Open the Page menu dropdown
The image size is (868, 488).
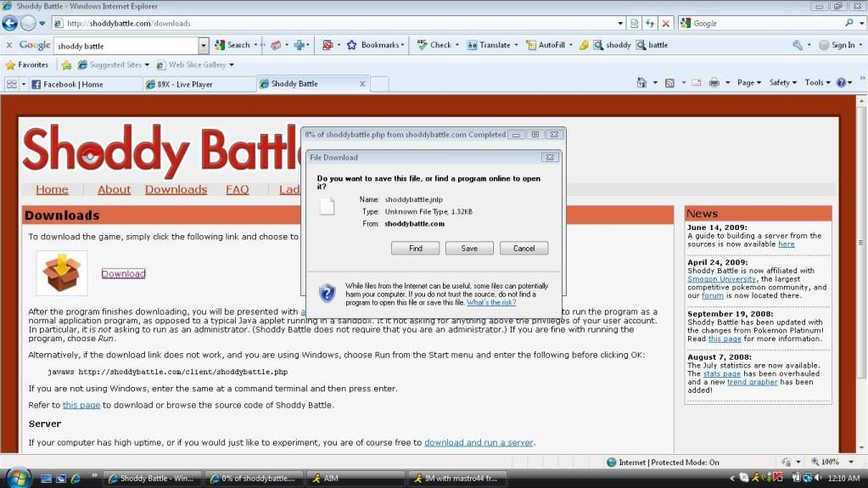748,82
